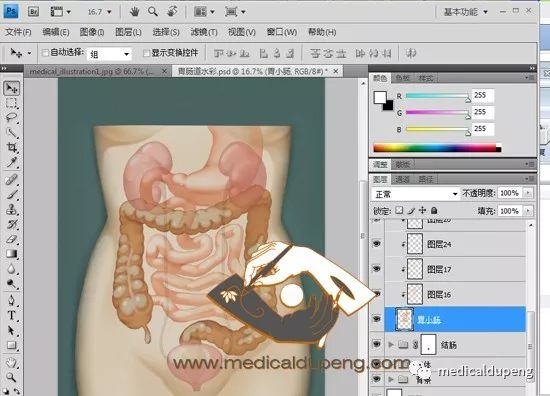Toggle lock image pixels brush icon
Viewport: 550px width, 396px height.
pyautogui.click(x=411, y=211)
